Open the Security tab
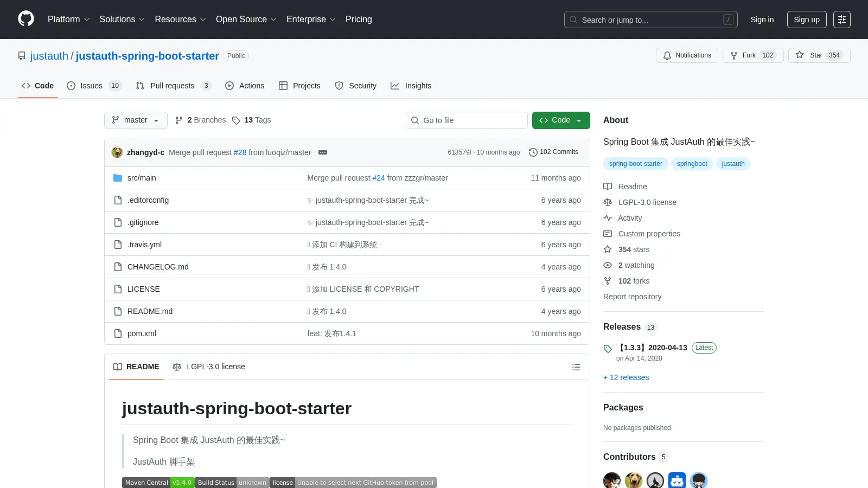 356,86
